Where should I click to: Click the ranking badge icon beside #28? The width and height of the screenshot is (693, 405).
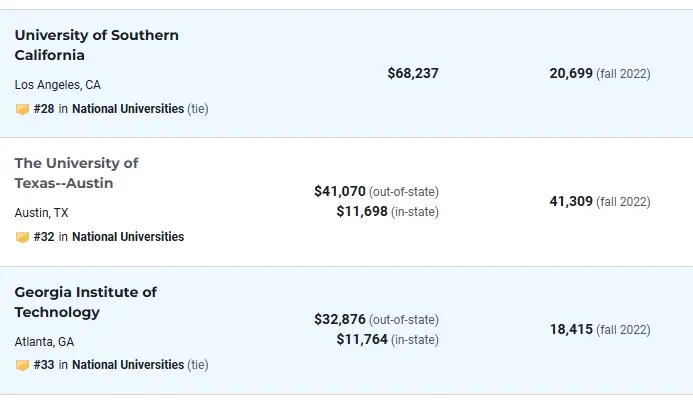22,109
